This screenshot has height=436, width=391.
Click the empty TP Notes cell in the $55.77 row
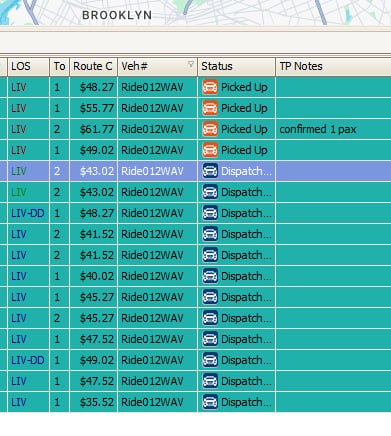coord(333,108)
